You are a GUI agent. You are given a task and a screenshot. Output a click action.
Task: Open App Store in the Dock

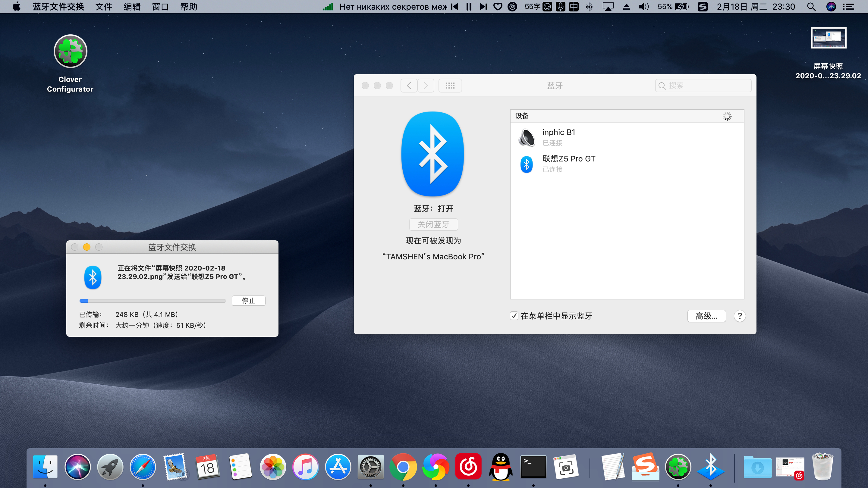pyautogui.click(x=338, y=467)
